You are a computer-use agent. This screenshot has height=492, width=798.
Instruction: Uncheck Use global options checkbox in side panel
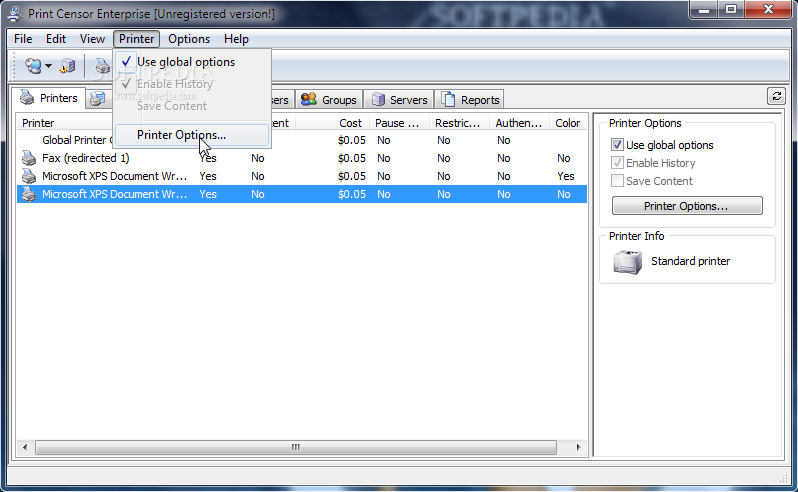(617, 145)
